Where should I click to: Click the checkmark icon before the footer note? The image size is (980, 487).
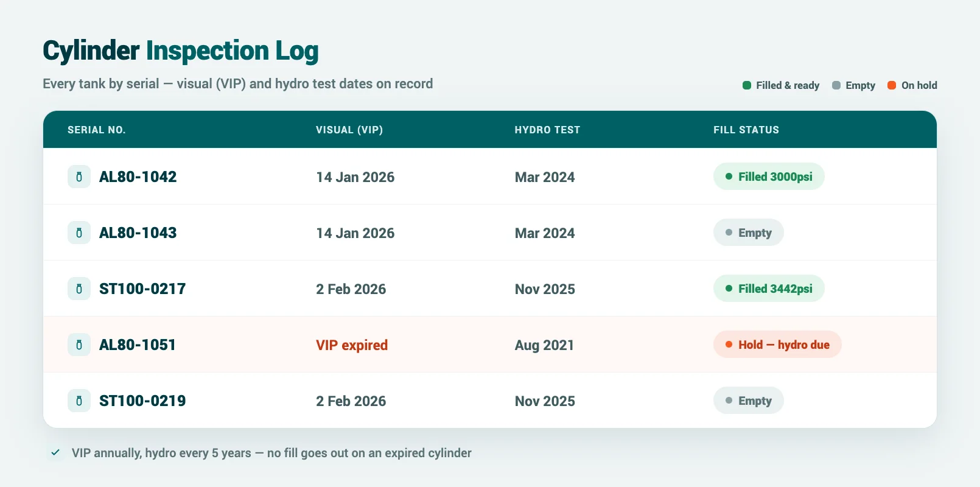pyautogui.click(x=55, y=452)
